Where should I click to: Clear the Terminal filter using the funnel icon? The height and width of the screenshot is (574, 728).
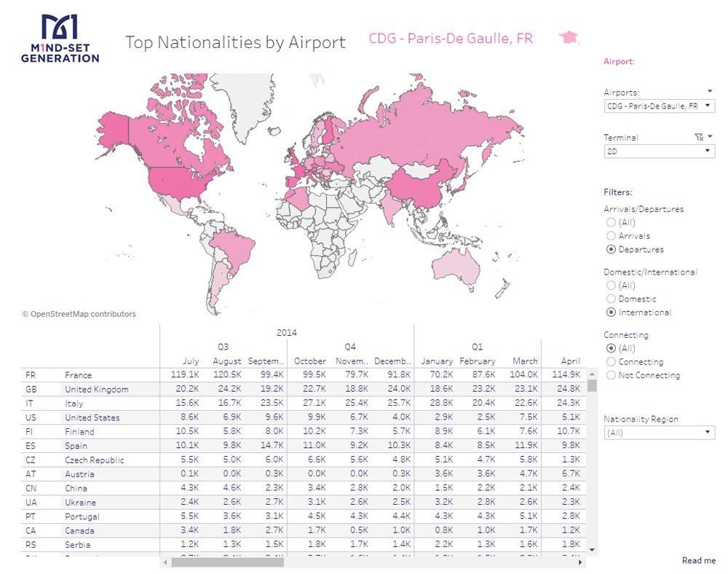click(697, 137)
